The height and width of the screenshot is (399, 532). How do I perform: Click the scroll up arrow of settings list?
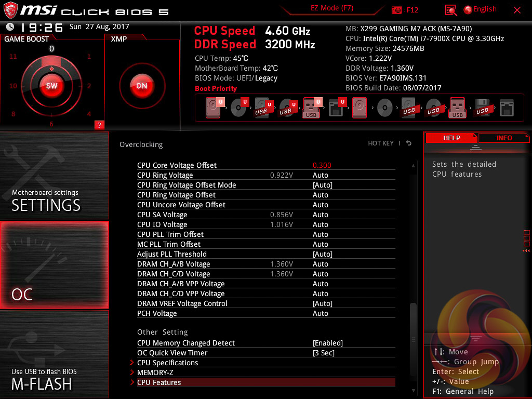tap(413, 166)
